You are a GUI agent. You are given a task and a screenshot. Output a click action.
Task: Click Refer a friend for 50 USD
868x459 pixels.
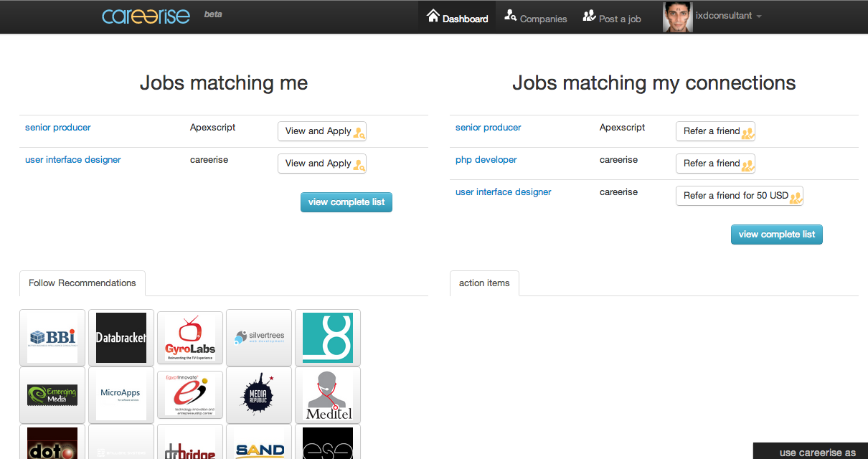[739, 196]
